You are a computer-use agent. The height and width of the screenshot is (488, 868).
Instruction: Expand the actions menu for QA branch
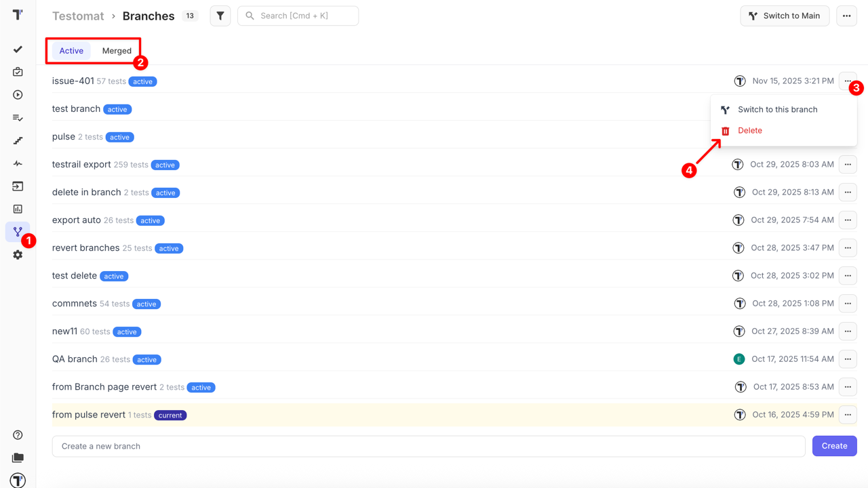click(848, 359)
